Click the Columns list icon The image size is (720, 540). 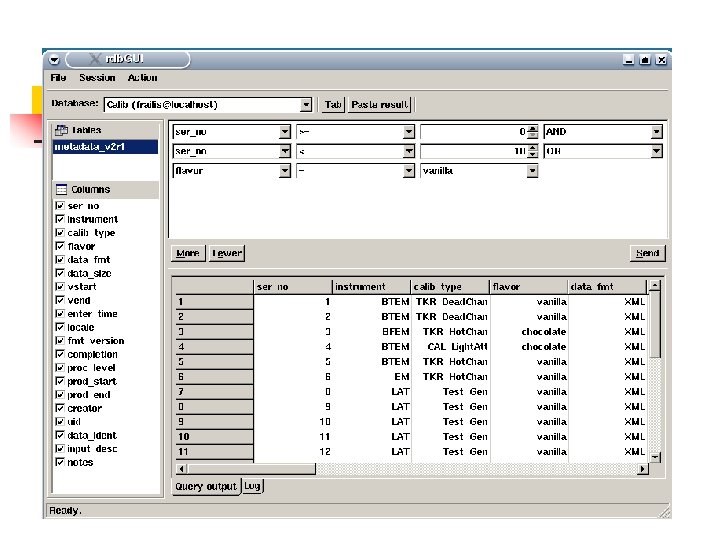pos(61,189)
